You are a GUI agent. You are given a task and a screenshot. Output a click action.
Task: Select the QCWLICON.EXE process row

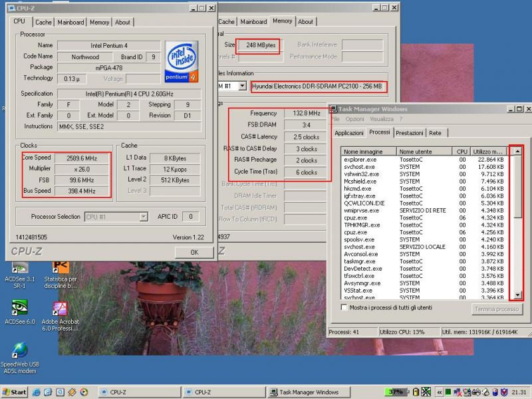click(x=424, y=203)
